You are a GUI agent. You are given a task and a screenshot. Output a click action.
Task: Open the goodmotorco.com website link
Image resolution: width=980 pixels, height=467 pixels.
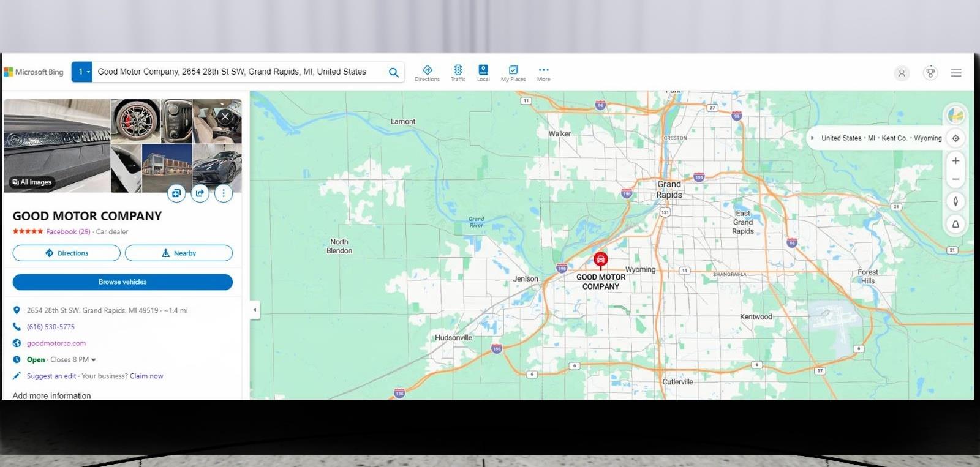click(56, 343)
